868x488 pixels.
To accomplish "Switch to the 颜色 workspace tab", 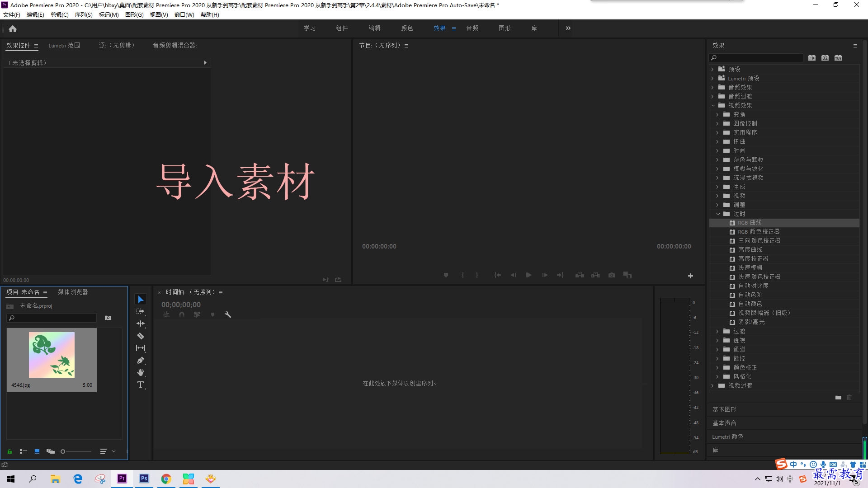I will point(407,28).
